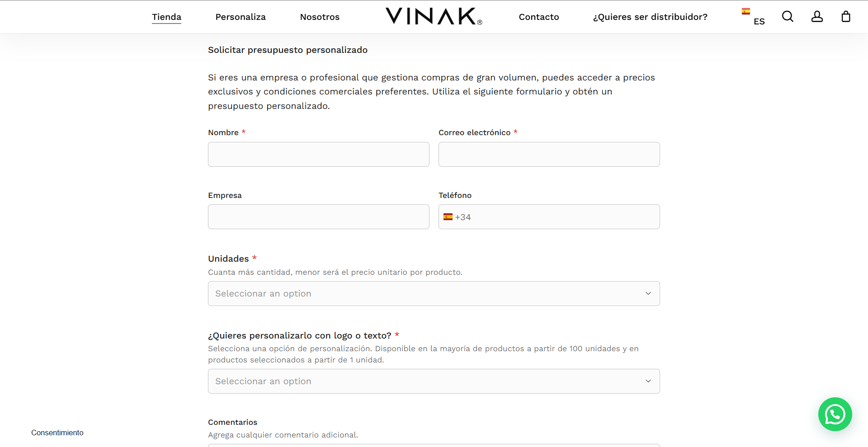Click the ES language selector

(759, 21)
